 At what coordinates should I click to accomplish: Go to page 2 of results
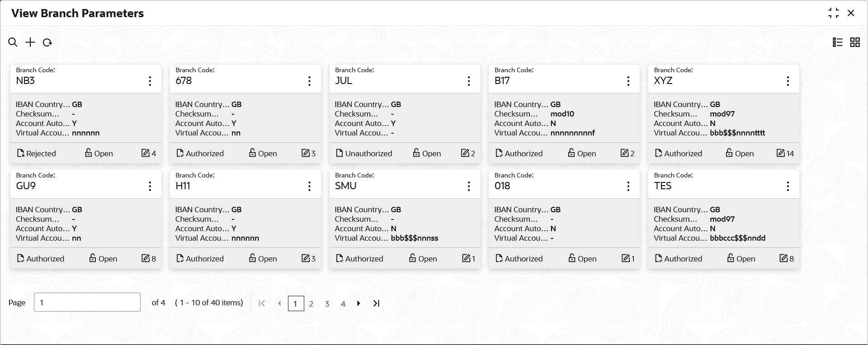(311, 304)
